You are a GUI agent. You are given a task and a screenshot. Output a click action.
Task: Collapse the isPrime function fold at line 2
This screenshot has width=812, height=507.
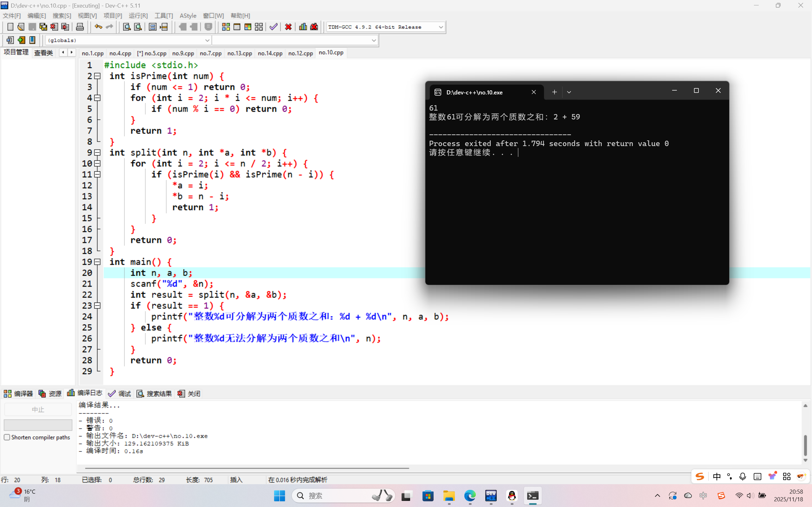point(97,76)
